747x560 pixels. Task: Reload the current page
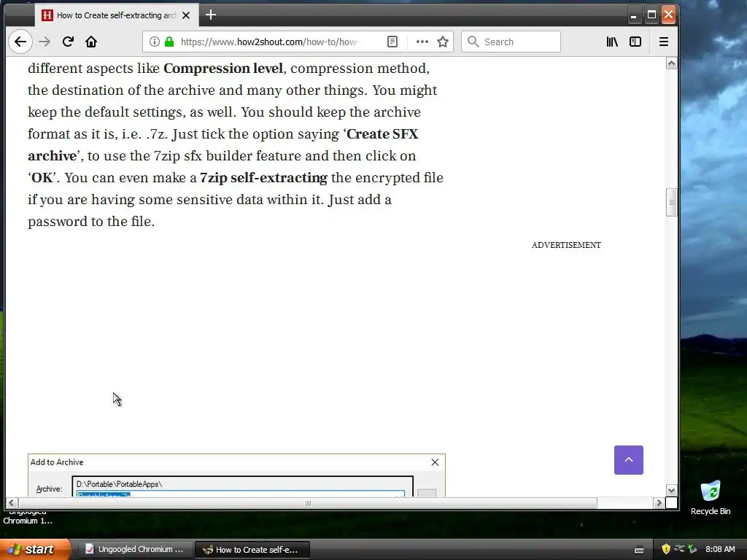pyautogui.click(x=68, y=42)
